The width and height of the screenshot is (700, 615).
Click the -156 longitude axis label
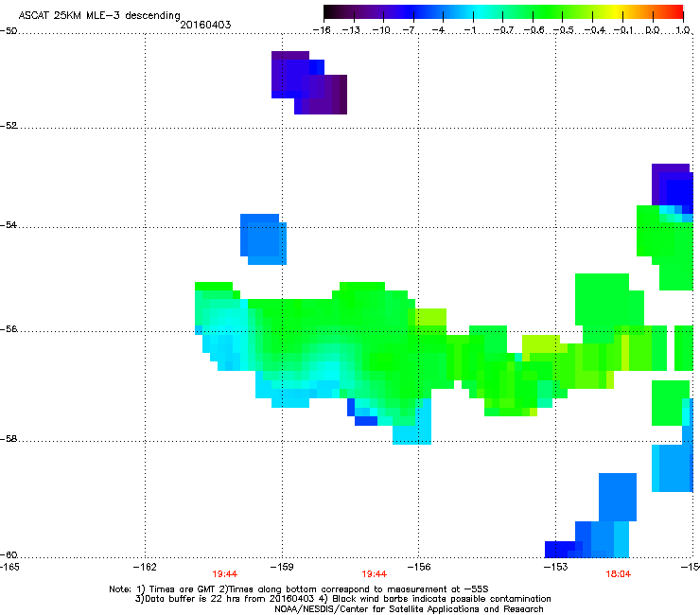[x=419, y=567]
